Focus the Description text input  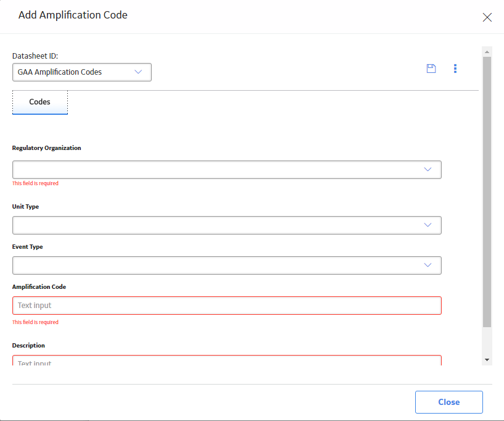tap(227, 361)
